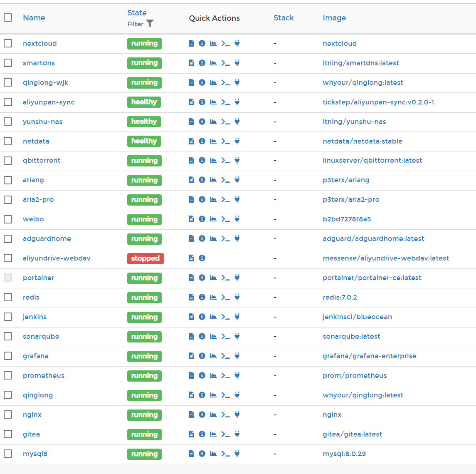
Task: Open image link linuxserver/qbittorrent:latest
Action: pyautogui.click(x=372, y=161)
